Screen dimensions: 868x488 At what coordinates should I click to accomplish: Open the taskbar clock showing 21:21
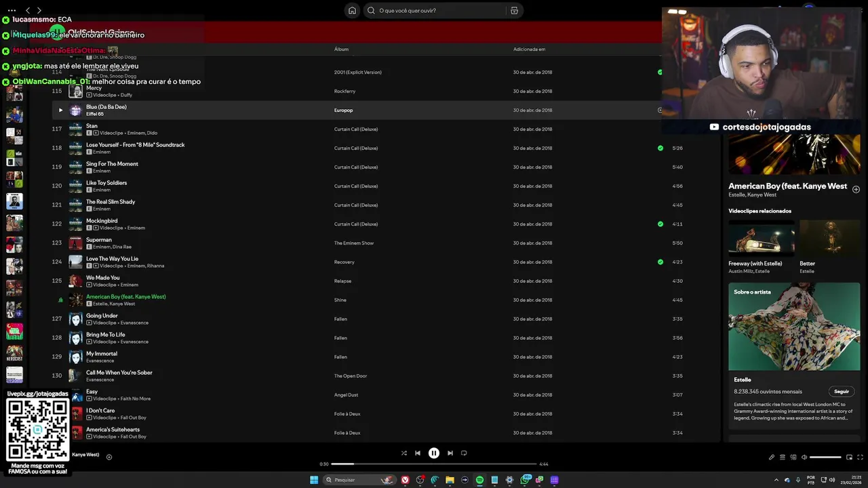[x=852, y=480]
